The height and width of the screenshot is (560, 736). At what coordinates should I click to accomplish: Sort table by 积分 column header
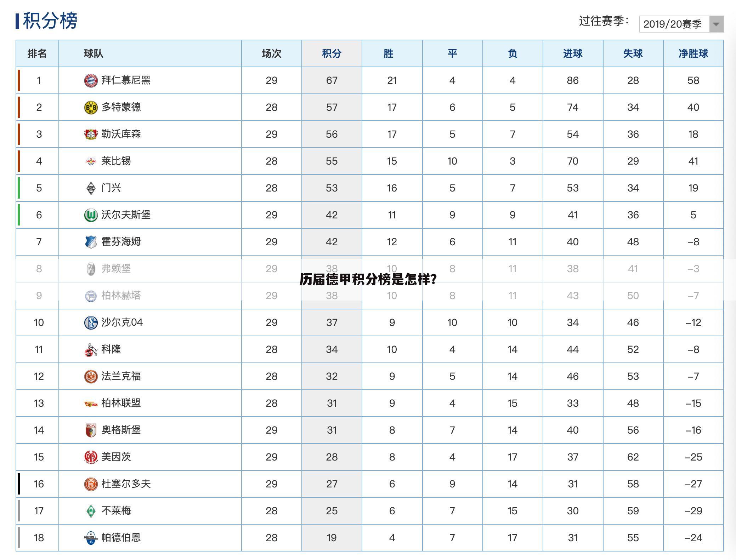pos(332,53)
